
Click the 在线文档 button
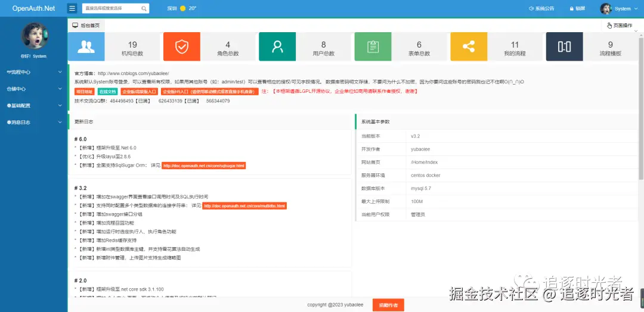(107, 92)
